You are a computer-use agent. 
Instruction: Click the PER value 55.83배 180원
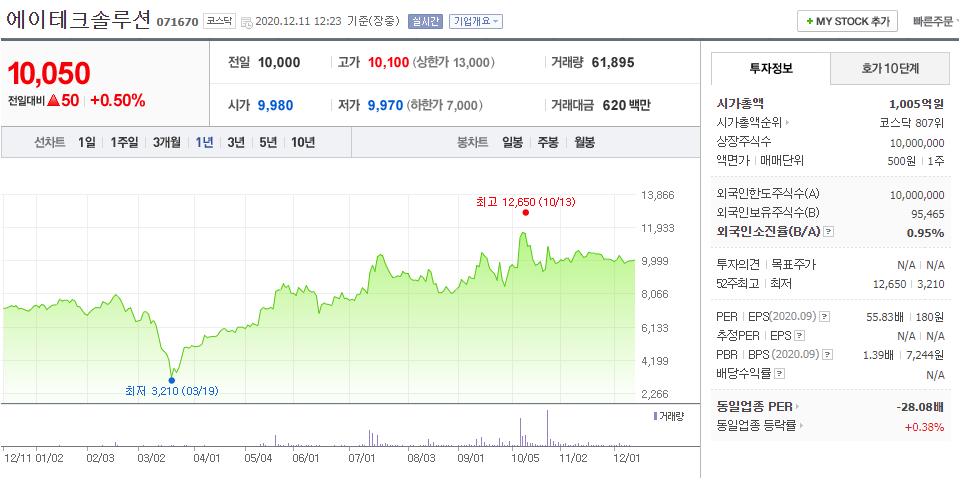coord(906,317)
